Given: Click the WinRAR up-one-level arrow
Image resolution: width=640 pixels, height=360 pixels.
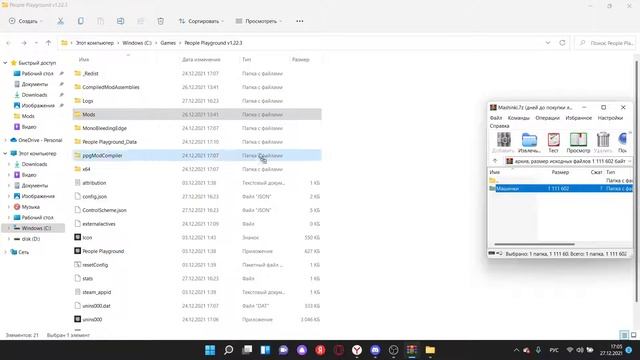Looking at the screenshot, I should click(495, 161).
